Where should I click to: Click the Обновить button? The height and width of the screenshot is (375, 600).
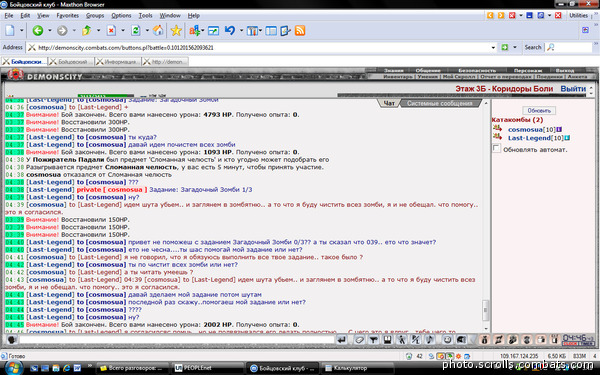click(539, 111)
